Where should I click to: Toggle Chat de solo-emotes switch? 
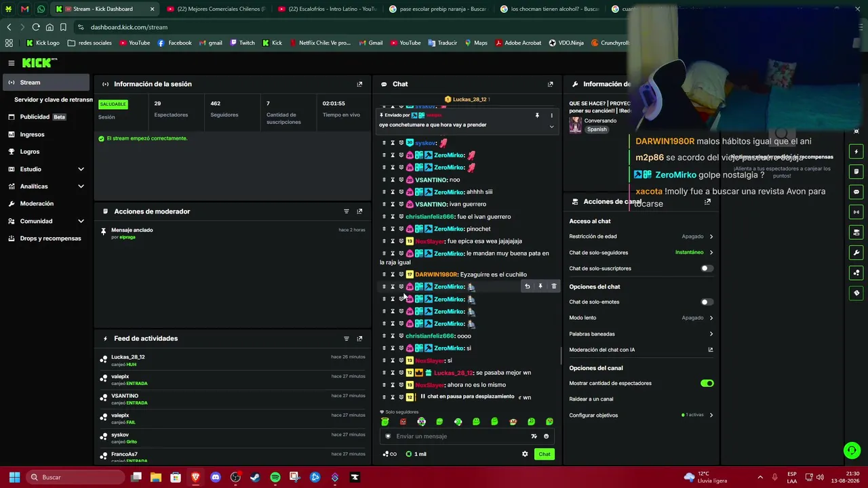coord(707,302)
